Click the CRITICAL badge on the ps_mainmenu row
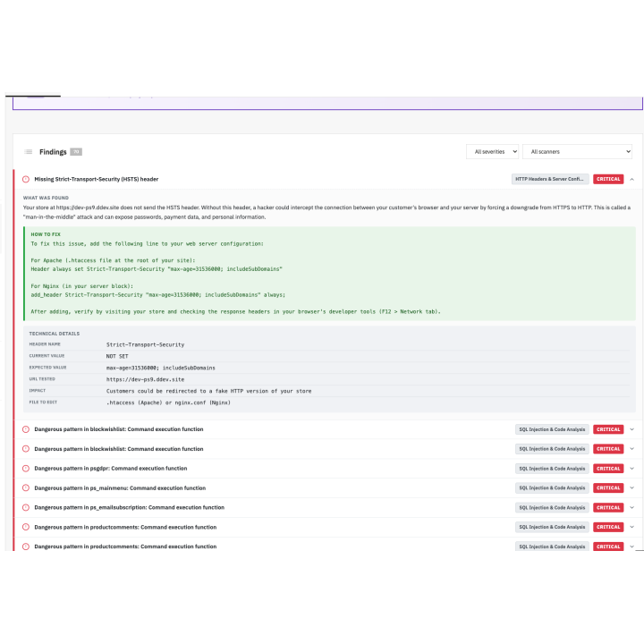The image size is (644, 644). (608, 487)
